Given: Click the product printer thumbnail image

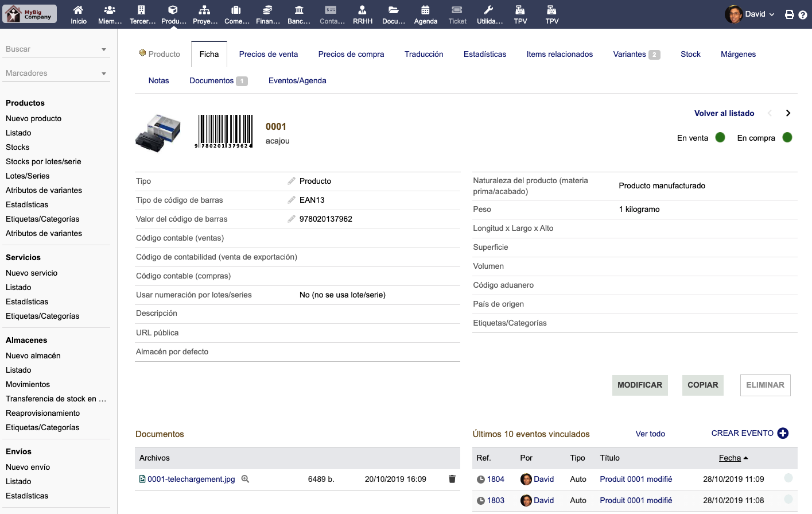Looking at the screenshot, I should (x=158, y=133).
